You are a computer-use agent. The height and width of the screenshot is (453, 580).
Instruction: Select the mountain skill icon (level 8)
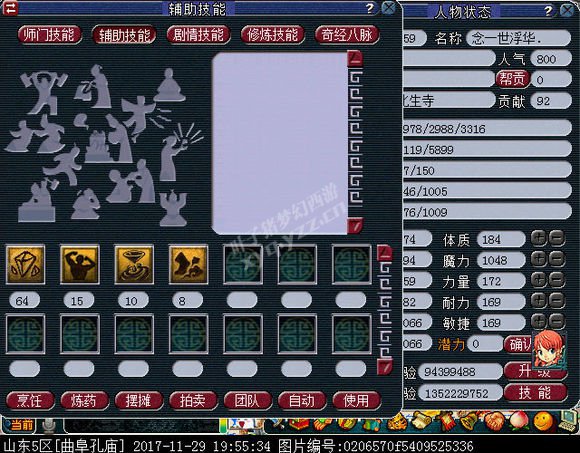pyautogui.click(x=188, y=264)
